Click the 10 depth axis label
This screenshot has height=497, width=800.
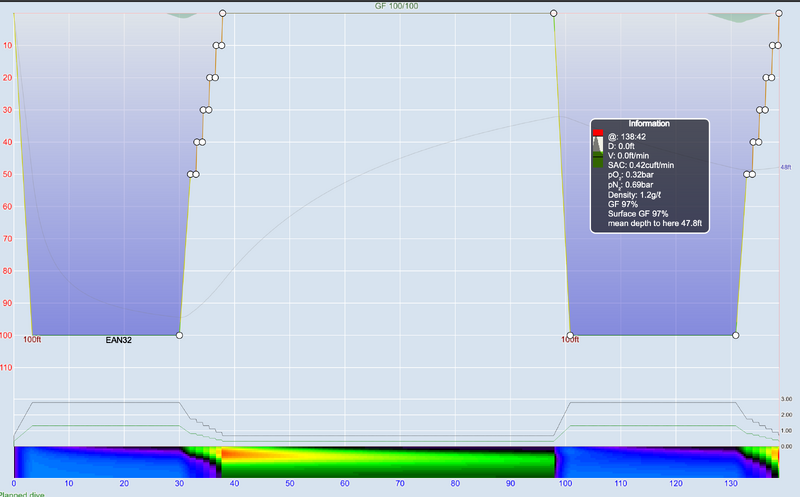click(7, 45)
